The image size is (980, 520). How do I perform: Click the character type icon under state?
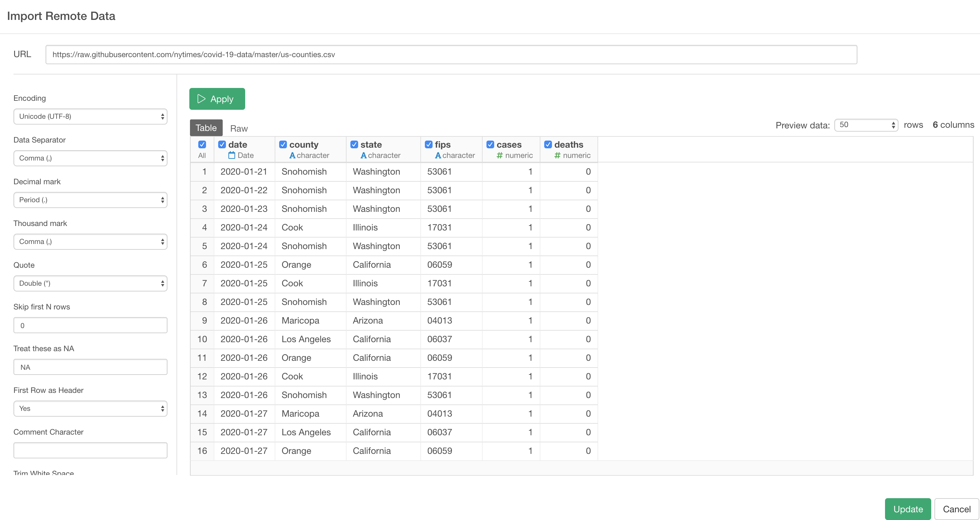(x=363, y=155)
